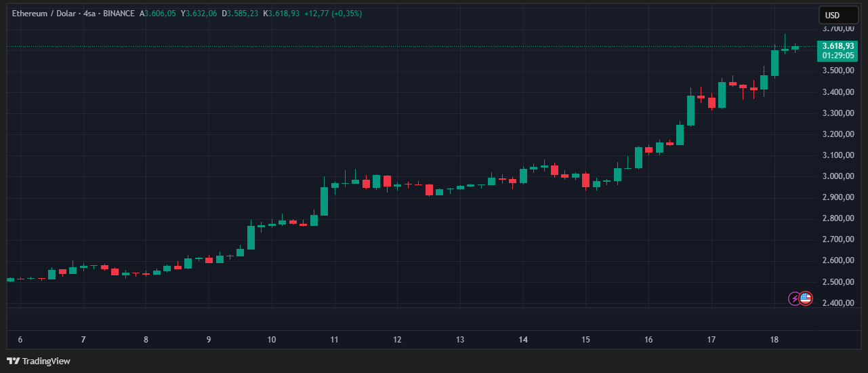The image size is (868, 373).
Task: Click date 11 on the time axis
Action: (334, 340)
